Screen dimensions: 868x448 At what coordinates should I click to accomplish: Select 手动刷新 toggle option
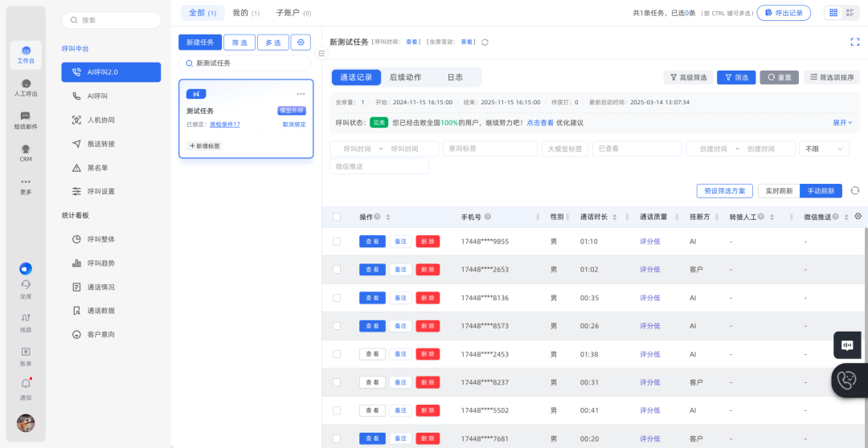pos(821,191)
